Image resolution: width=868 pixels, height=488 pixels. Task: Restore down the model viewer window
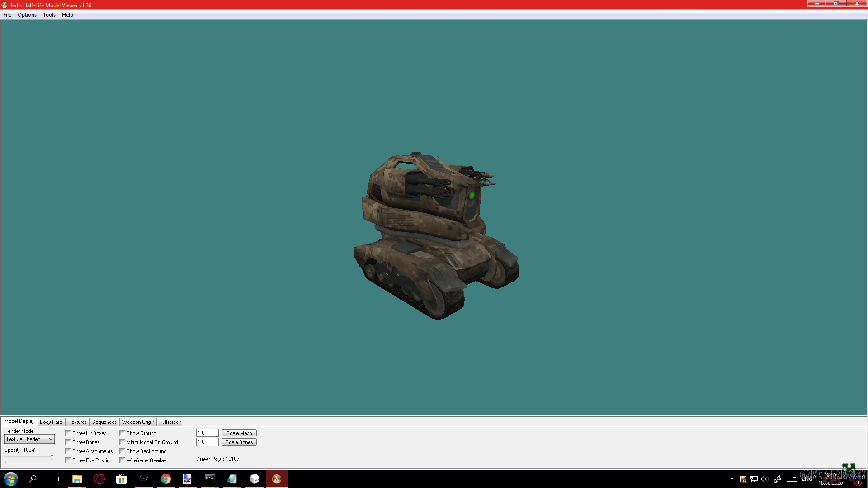[x=836, y=3]
